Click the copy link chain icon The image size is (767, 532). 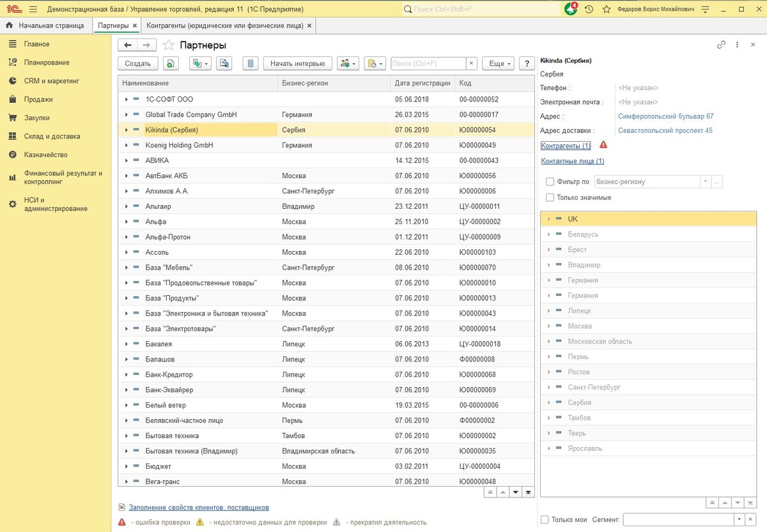pos(721,45)
